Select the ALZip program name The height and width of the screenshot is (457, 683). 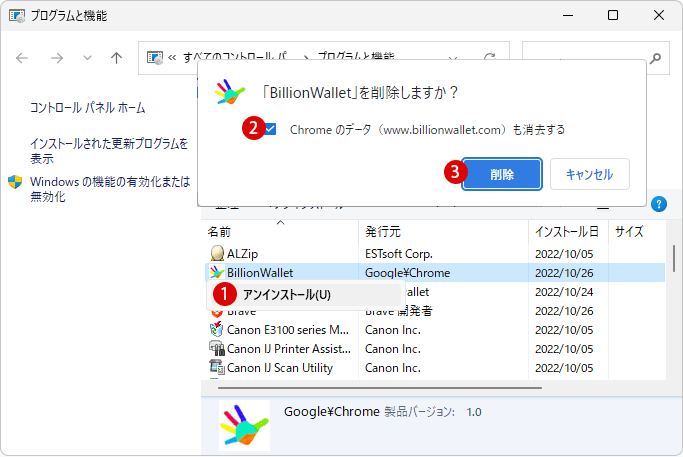(242, 254)
